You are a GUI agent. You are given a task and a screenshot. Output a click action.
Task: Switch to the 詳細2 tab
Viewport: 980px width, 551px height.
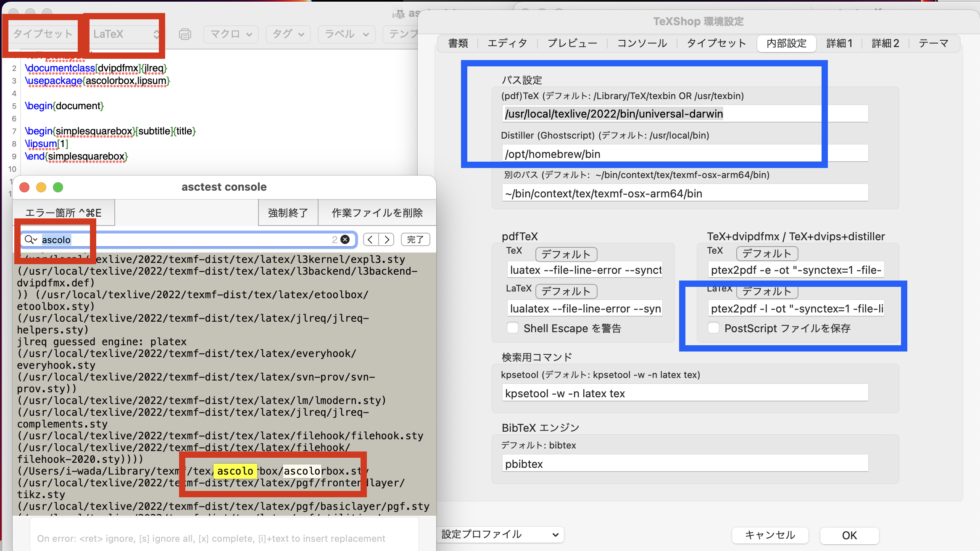(885, 43)
